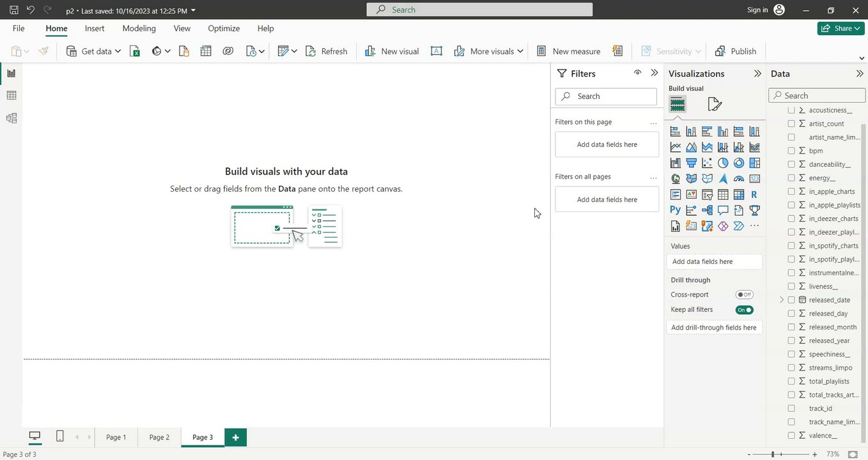Click the Dataverse icon in ribbon
Image resolution: width=868 pixels, height=460 pixels.
click(228, 51)
